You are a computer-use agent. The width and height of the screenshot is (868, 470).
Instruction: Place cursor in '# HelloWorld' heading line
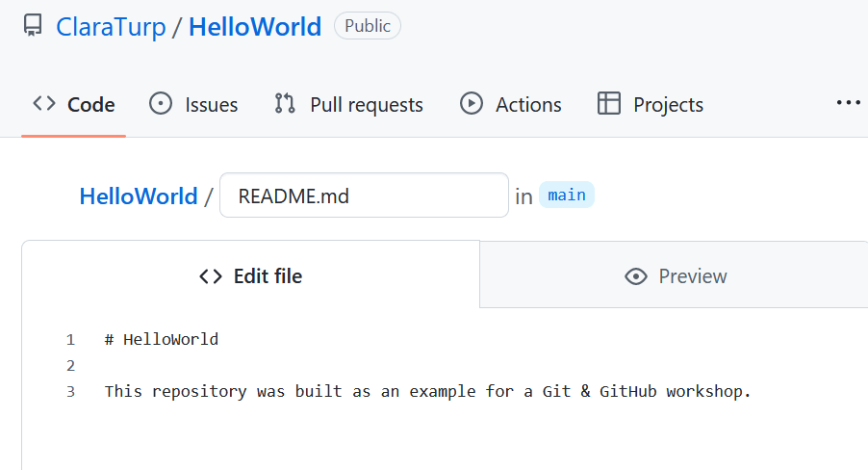162,339
